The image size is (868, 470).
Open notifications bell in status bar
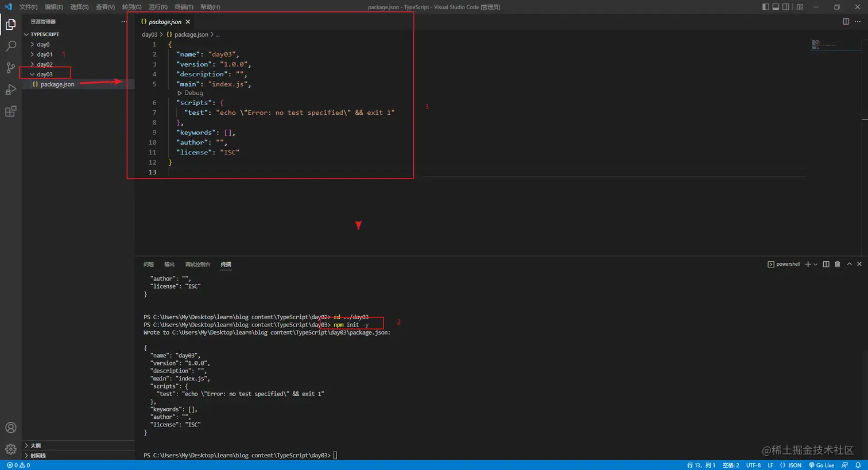(858, 465)
